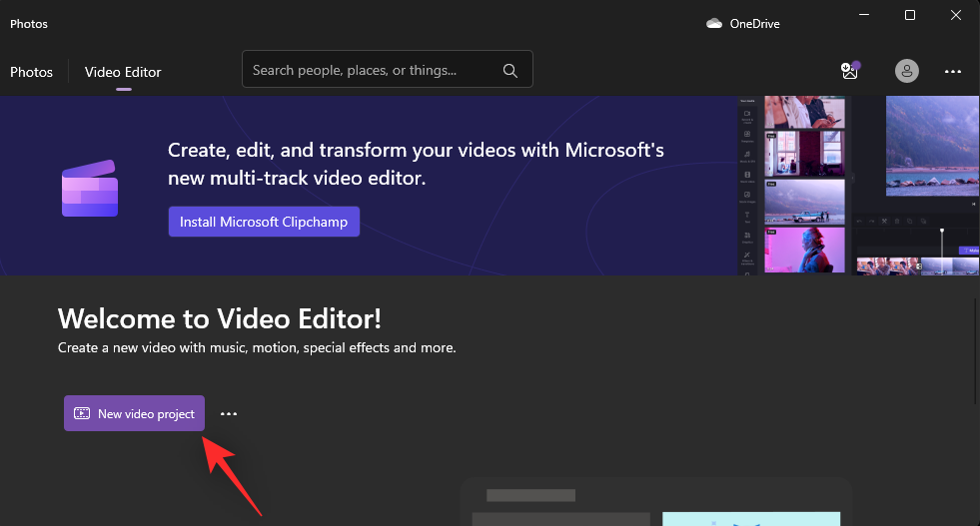Click the pink-lit person thumbnail in banner
This screenshot has height=526, width=980.
pyautogui.click(x=804, y=250)
